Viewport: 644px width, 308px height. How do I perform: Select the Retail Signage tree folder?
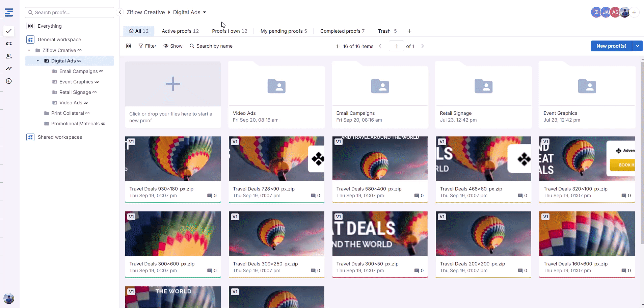(x=75, y=92)
